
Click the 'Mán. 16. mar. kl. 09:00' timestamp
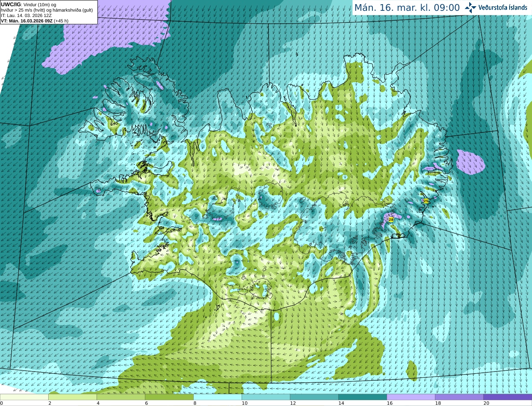coord(407,8)
